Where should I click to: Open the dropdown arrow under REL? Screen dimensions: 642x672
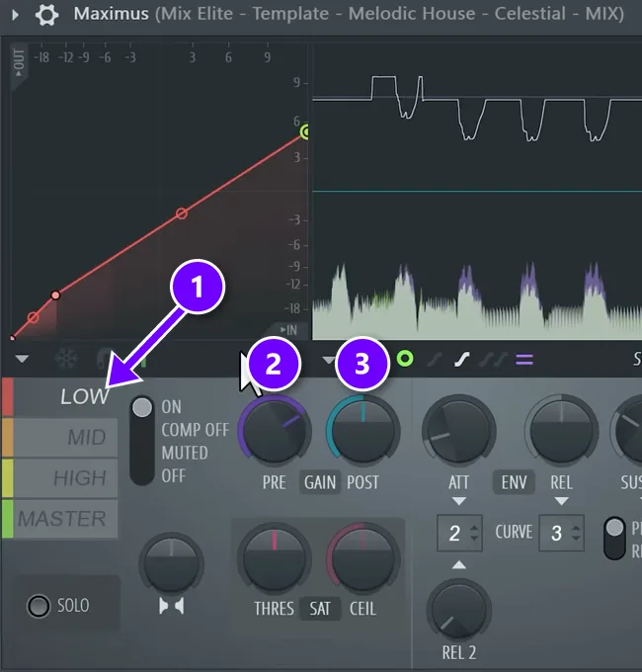[561, 501]
